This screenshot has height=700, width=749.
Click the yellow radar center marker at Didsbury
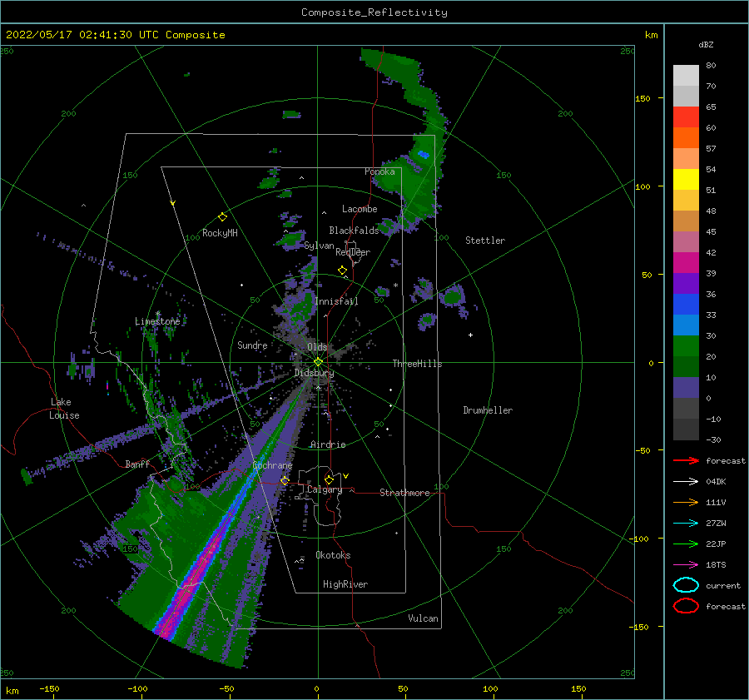pos(318,362)
